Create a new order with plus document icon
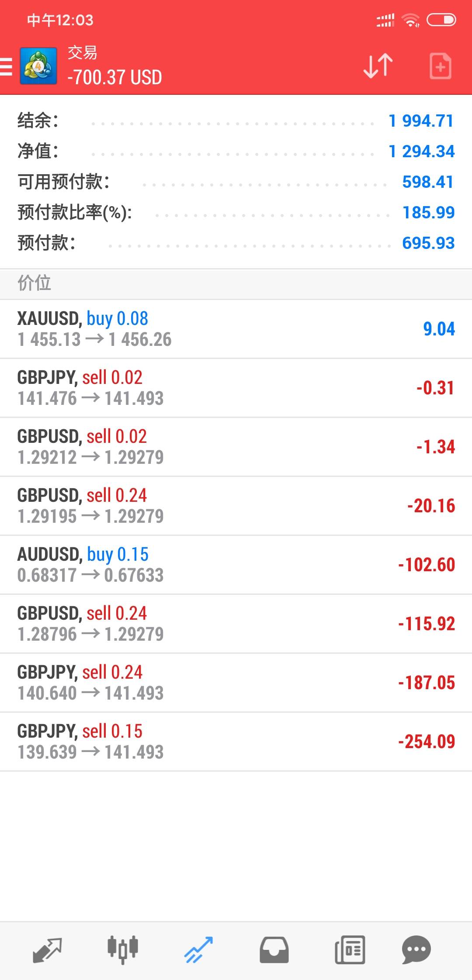 [x=440, y=66]
